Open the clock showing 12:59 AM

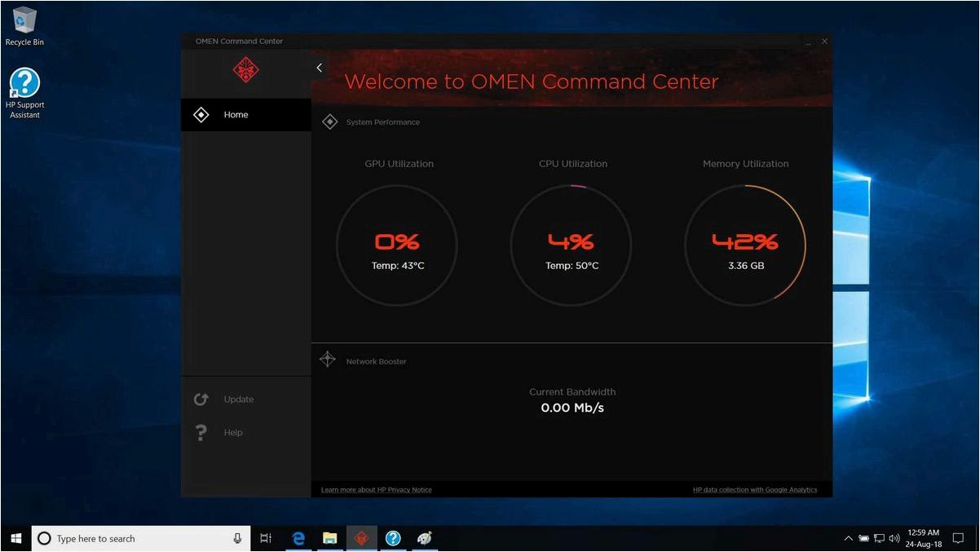[924, 538]
